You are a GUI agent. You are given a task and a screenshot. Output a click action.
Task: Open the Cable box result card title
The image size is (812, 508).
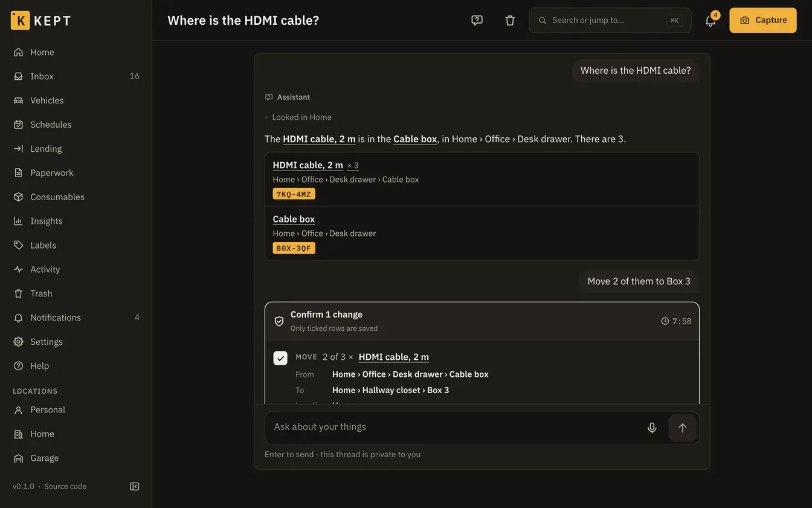point(294,219)
